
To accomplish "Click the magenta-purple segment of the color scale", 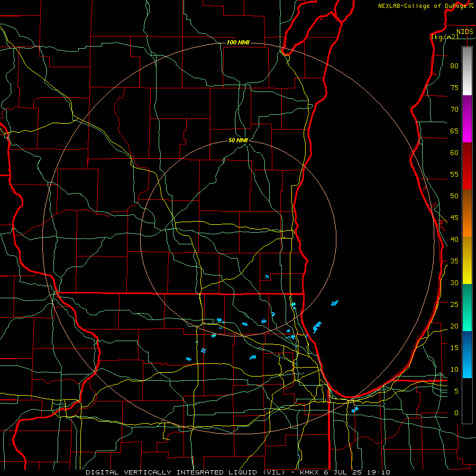I will (467, 119).
